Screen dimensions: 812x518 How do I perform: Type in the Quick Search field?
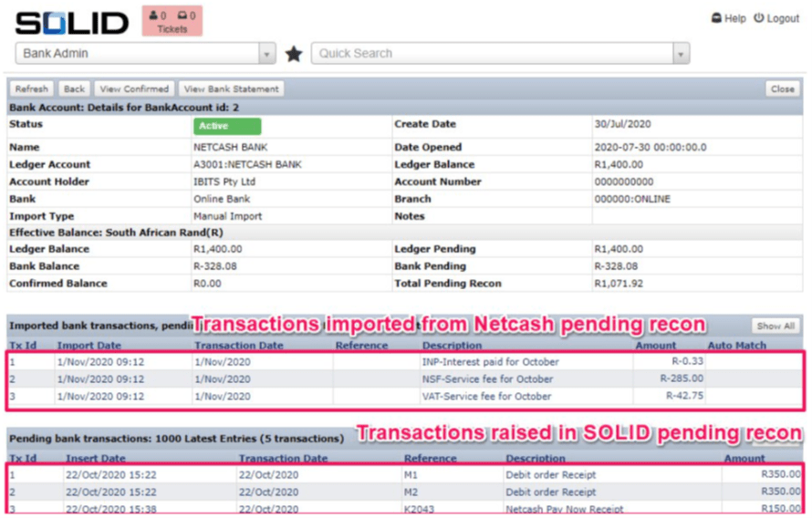(493, 54)
